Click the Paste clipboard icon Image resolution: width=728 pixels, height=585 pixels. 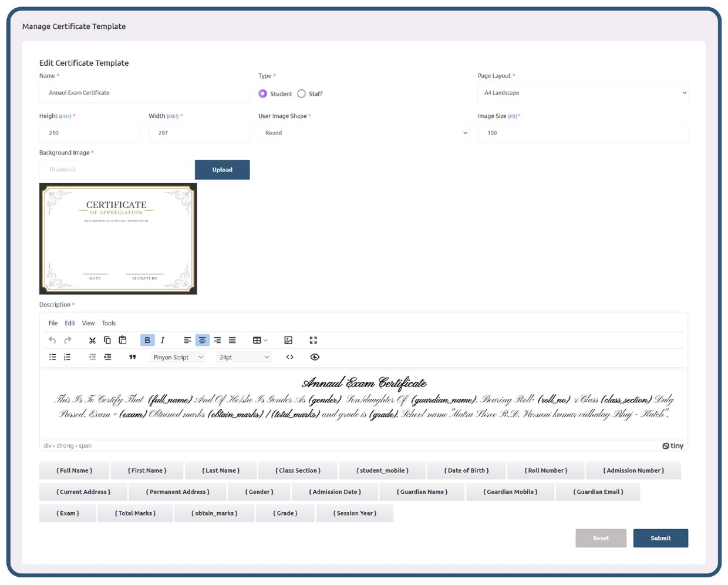point(123,340)
